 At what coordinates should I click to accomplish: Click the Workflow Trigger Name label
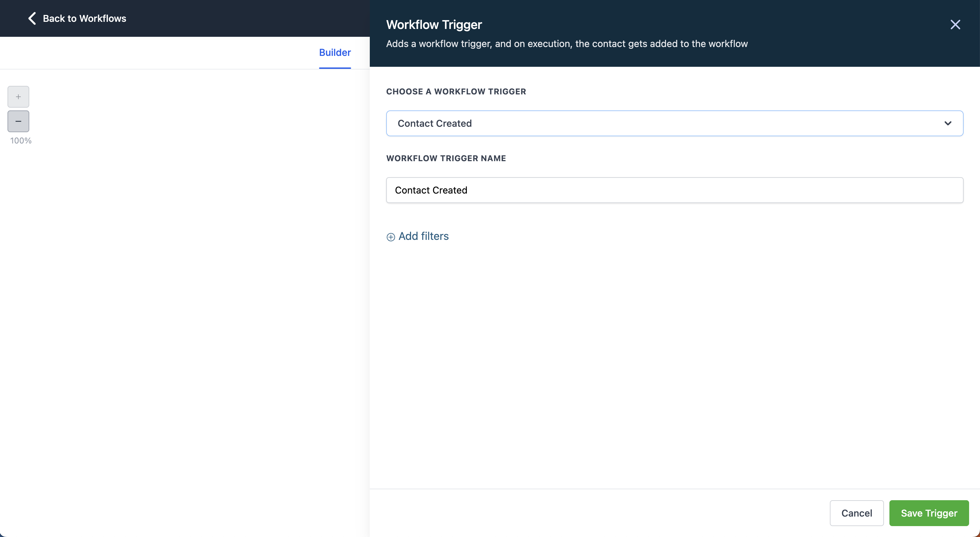(446, 158)
